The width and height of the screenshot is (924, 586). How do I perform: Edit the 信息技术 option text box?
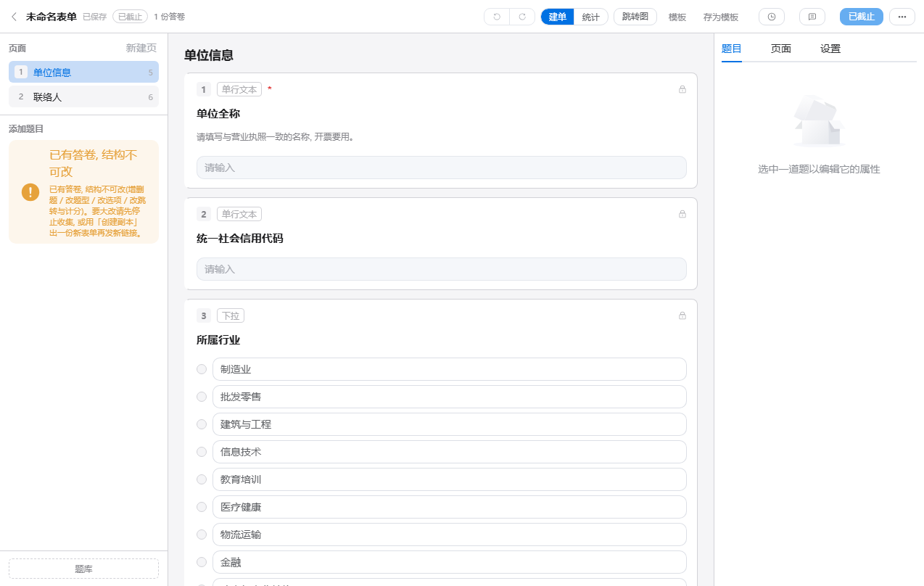point(450,452)
